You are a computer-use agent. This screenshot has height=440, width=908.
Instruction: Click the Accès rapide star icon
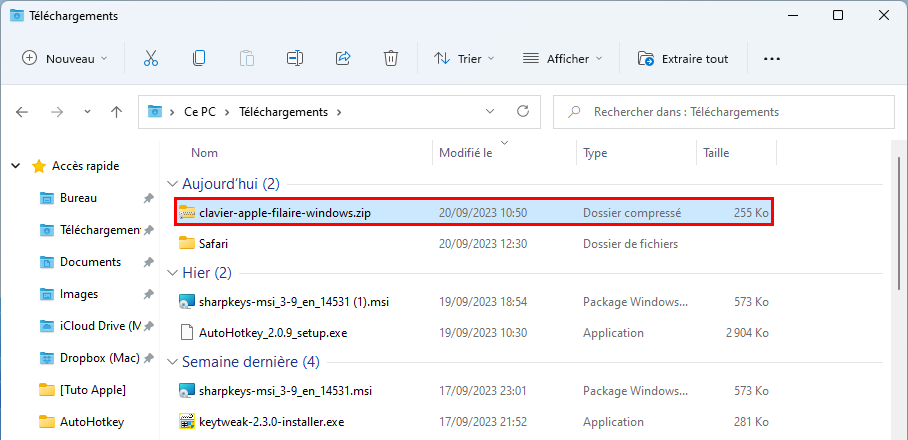[x=39, y=167]
